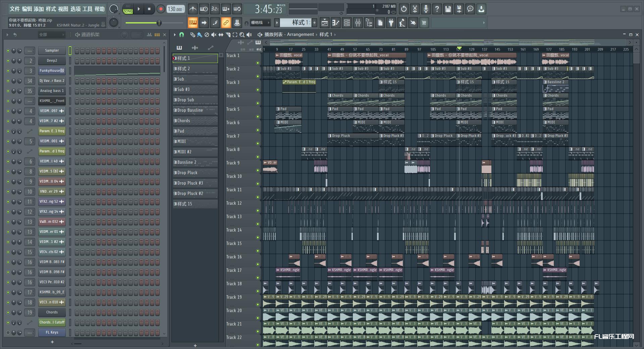Open the 选项 menu
Screen dimensions: 644x349
[x=75, y=9]
